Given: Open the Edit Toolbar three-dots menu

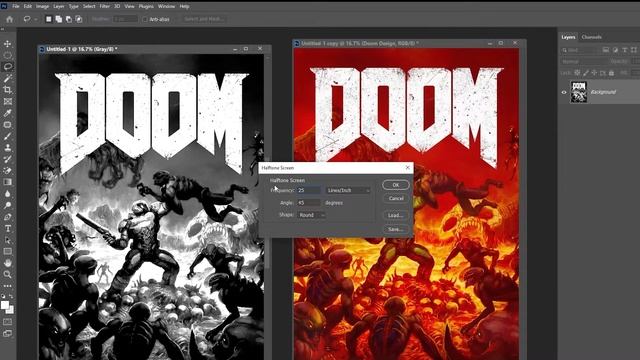Looking at the screenshot, I should (x=7, y=286).
